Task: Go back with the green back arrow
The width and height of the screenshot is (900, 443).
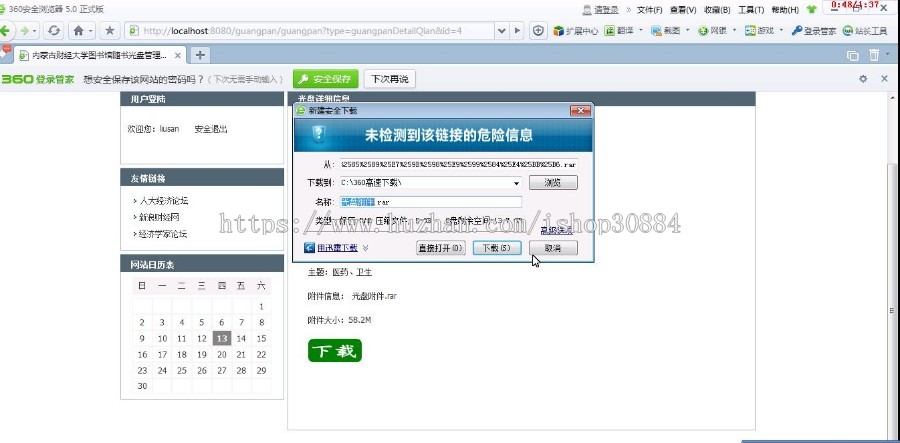Action: 4,30
